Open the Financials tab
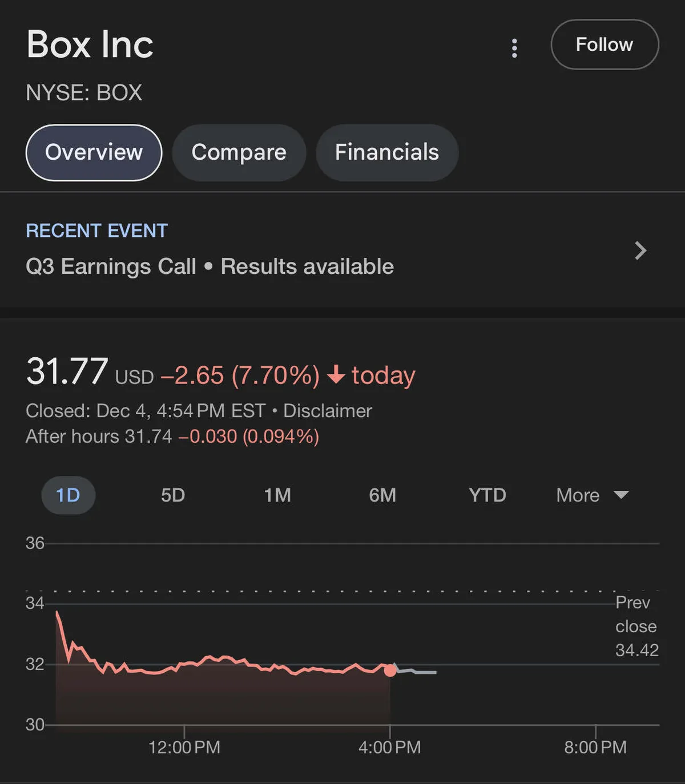 [x=387, y=152]
